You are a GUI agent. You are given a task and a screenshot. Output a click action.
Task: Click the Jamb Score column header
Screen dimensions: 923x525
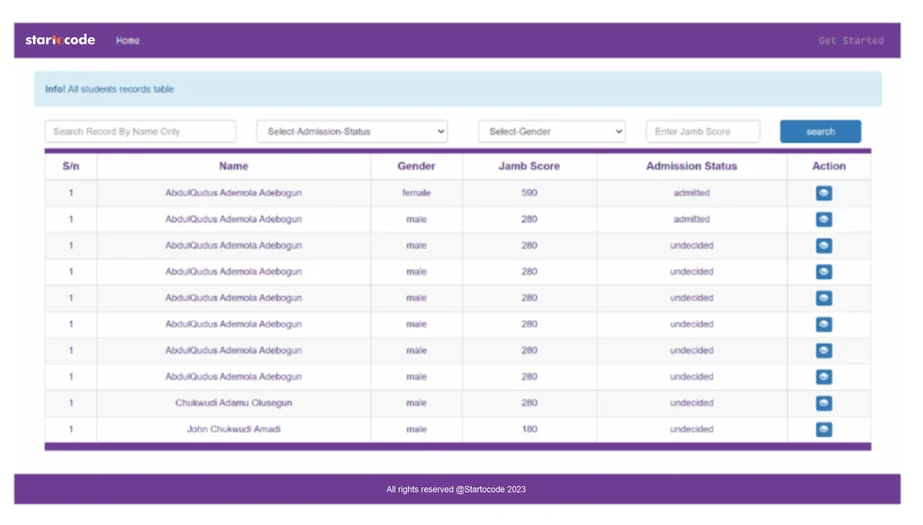(529, 166)
